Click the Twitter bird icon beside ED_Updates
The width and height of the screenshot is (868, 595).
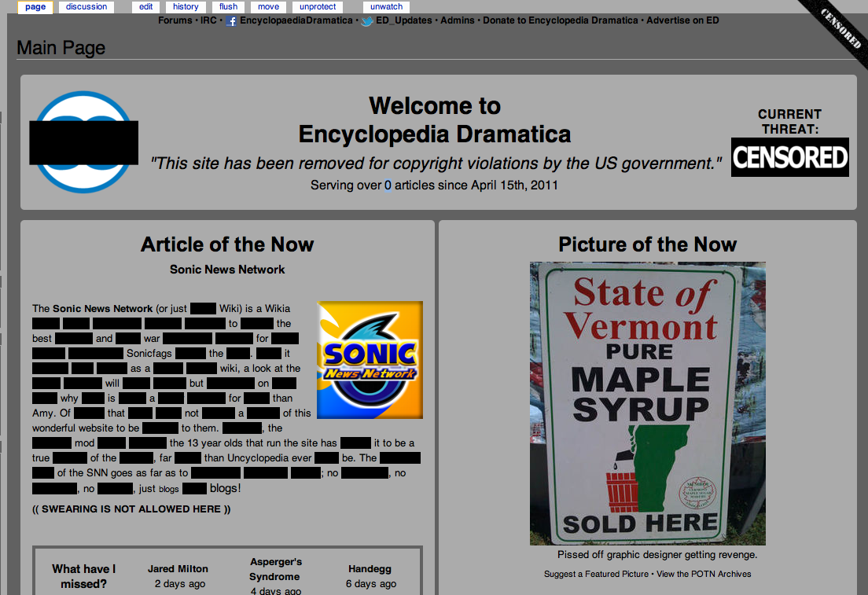[366, 21]
